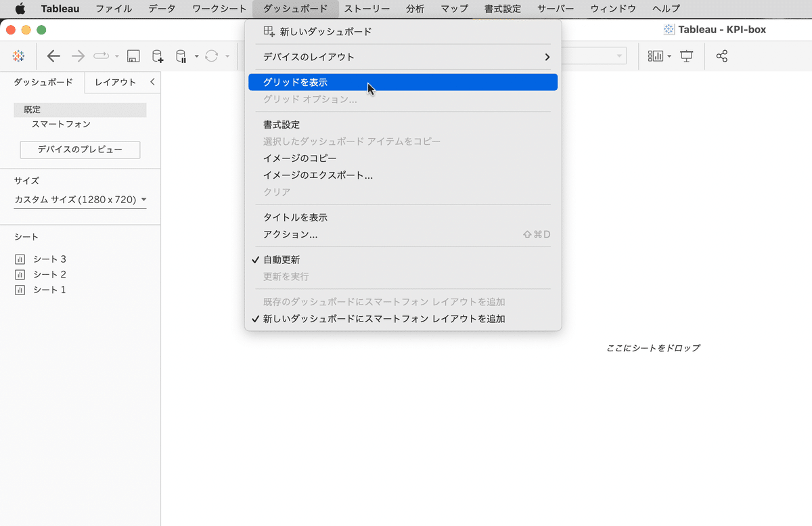The image size is (812, 526).
Task: Click the Sheet 2 worksheet icon
Action: pos(20,274)
